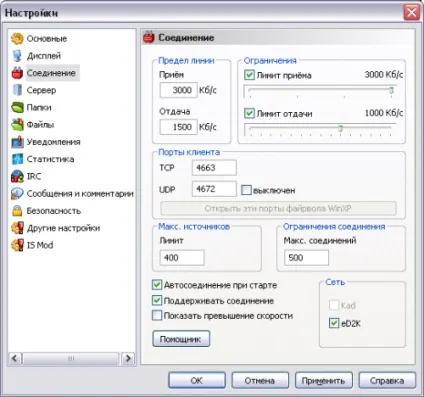Click the Уведомления icon
This screenshot has height=397, width=424.
(17, 142)
